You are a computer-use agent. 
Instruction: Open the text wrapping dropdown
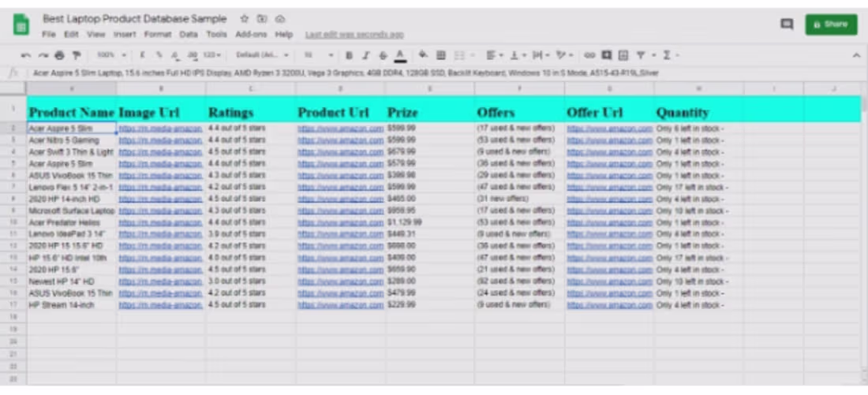pos(541,55)
